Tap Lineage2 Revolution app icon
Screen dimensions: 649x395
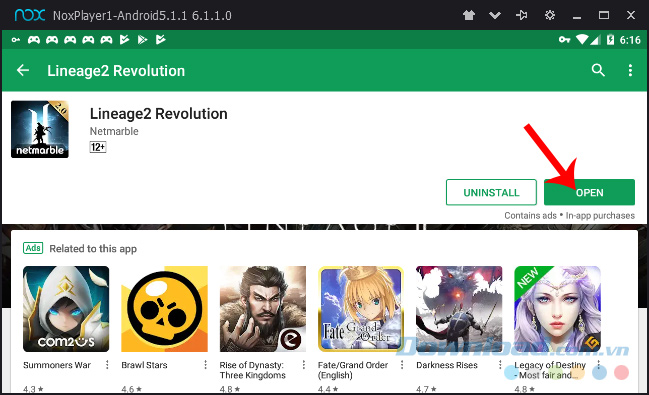click(40, 129)
